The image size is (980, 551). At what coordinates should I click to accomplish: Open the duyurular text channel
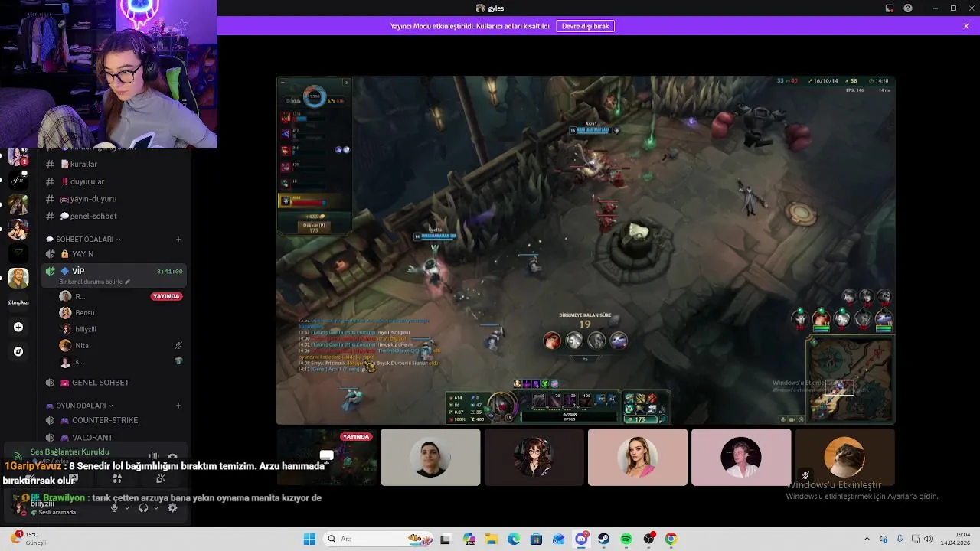115,181
